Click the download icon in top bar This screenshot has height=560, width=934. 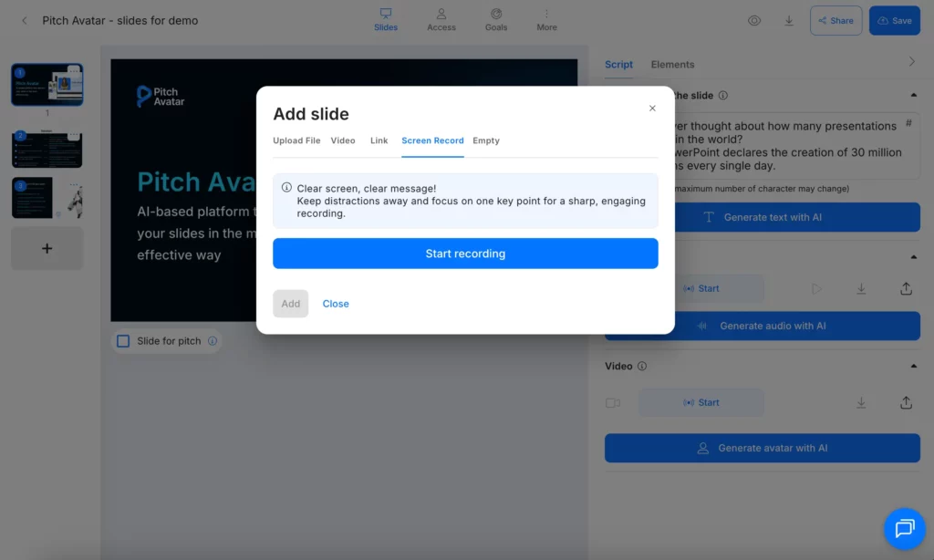(789, 20)
